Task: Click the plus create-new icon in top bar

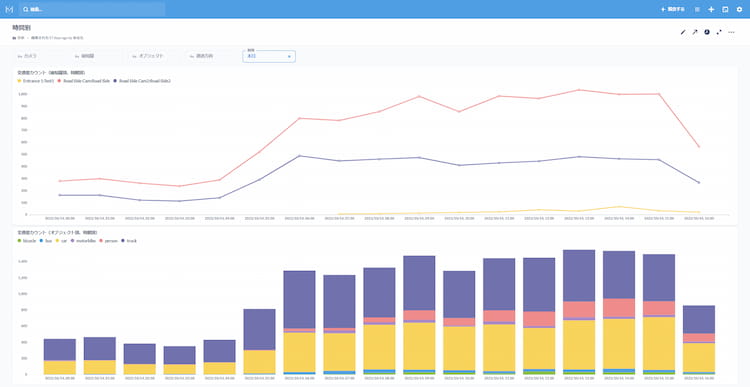Action: pyautogui.click(x=711, y=9)
